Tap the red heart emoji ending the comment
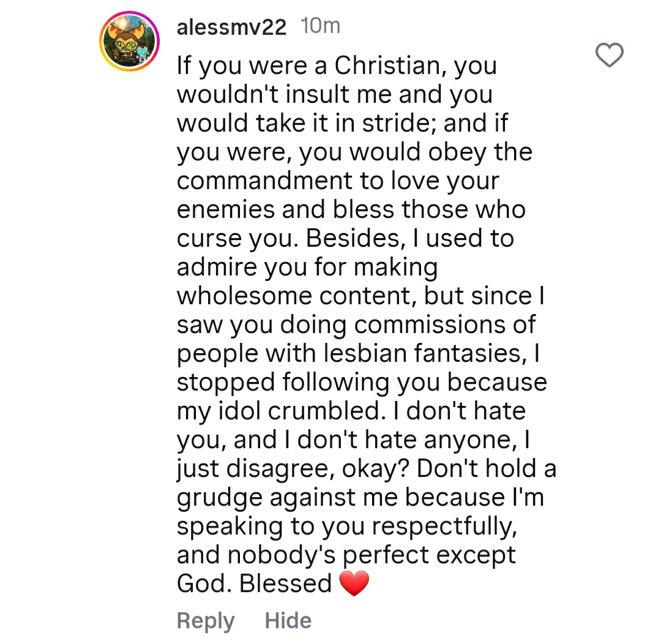661x644 pixels. [354, 583]
